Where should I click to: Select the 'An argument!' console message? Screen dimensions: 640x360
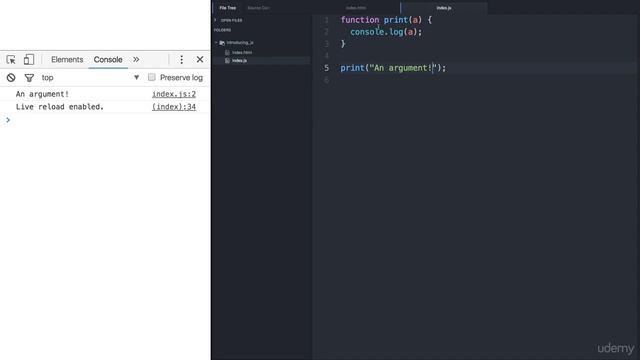coord(42,94)
